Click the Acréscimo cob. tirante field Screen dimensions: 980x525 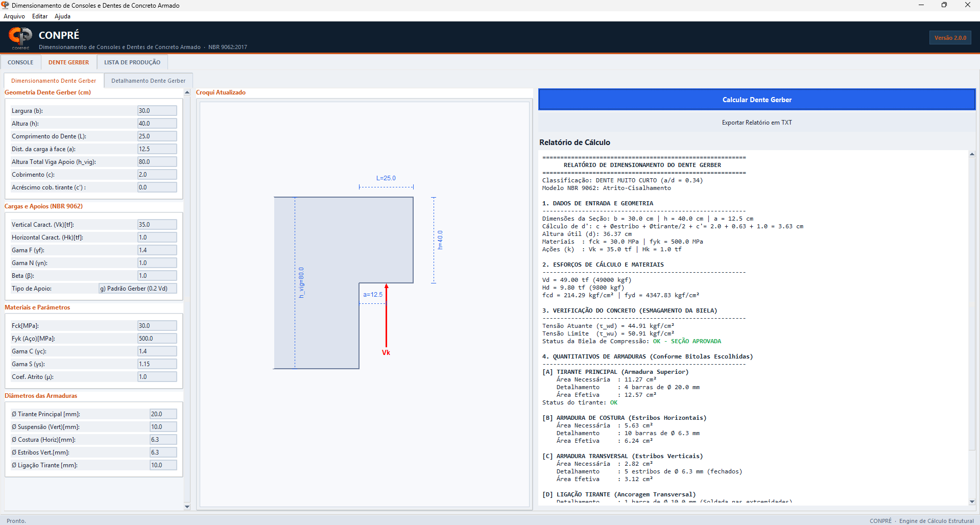tap(157, 187)
